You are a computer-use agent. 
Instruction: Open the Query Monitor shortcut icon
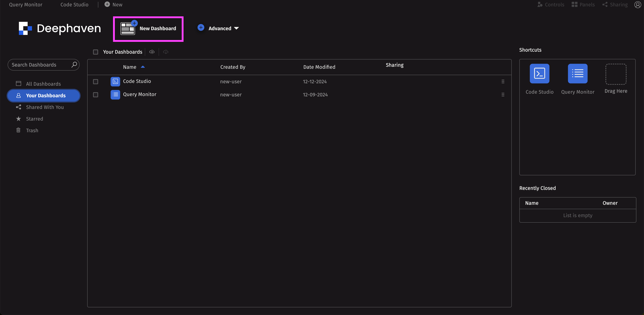click(x=577, y=73)
